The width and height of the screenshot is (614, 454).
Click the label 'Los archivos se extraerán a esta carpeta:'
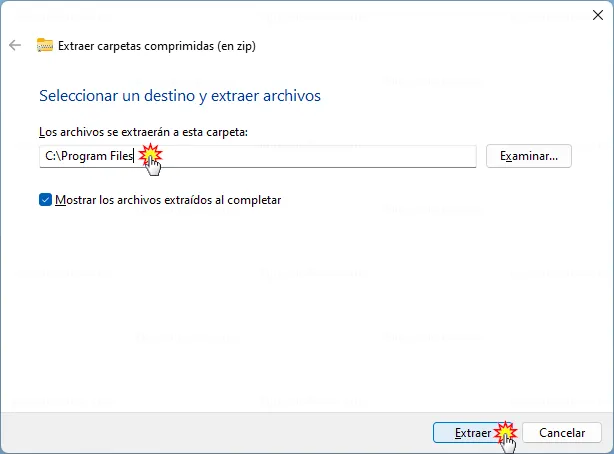(x=143, y=132)
